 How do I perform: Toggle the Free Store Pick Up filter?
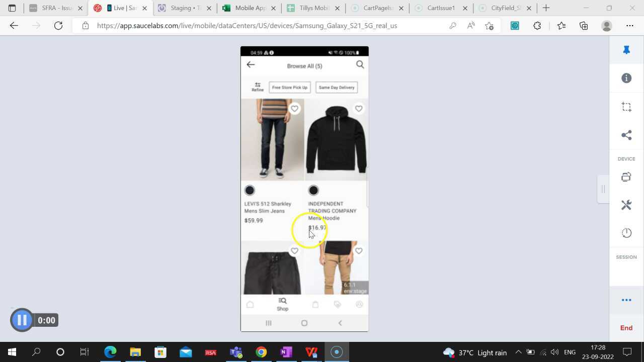click(290, 87)
